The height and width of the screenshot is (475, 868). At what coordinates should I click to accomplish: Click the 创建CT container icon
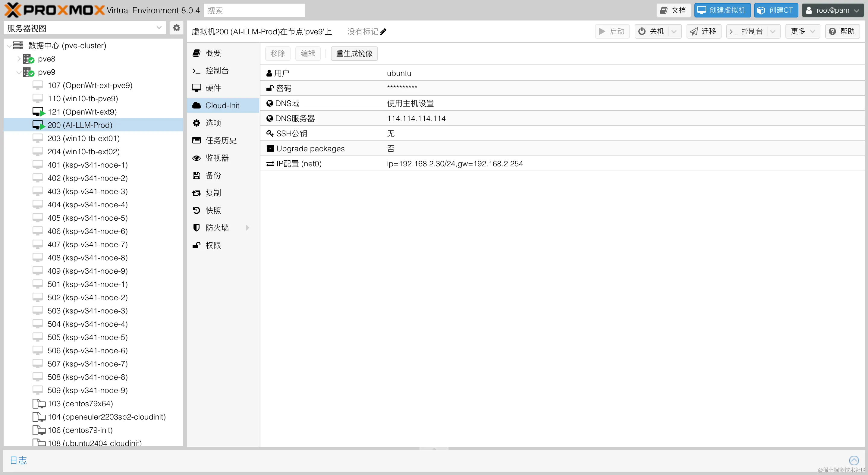(x=761, y=10)
